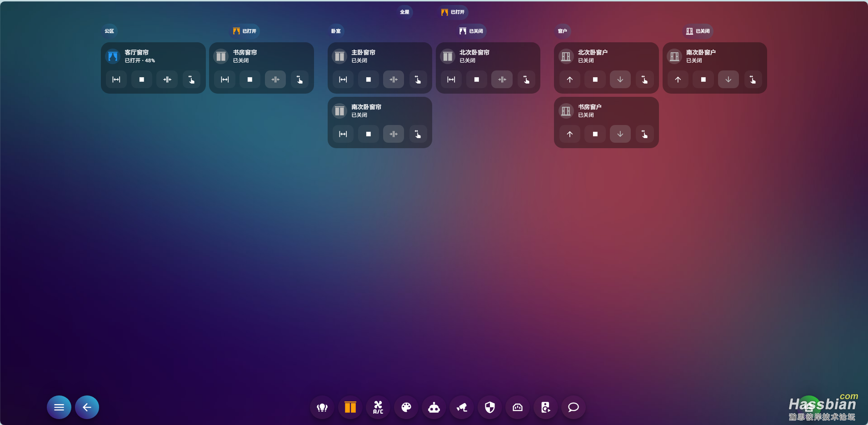Open position control for 客厅窗帘
868x425 pixels.
click(x=191, y=80)
